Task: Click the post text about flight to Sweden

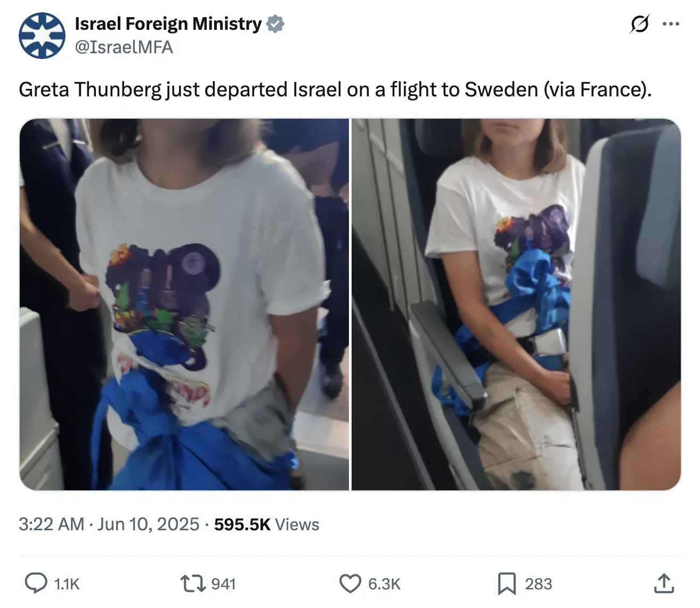Action: tap(335, 89)
